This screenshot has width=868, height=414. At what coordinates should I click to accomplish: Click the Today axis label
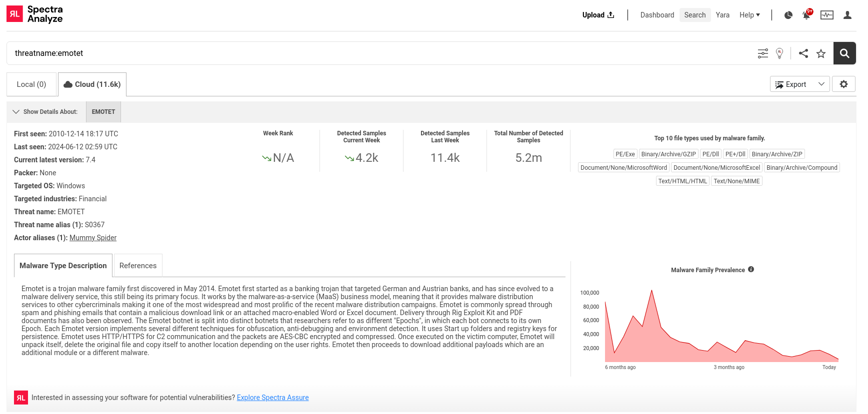pyautogui.click(x=829, y=368)
